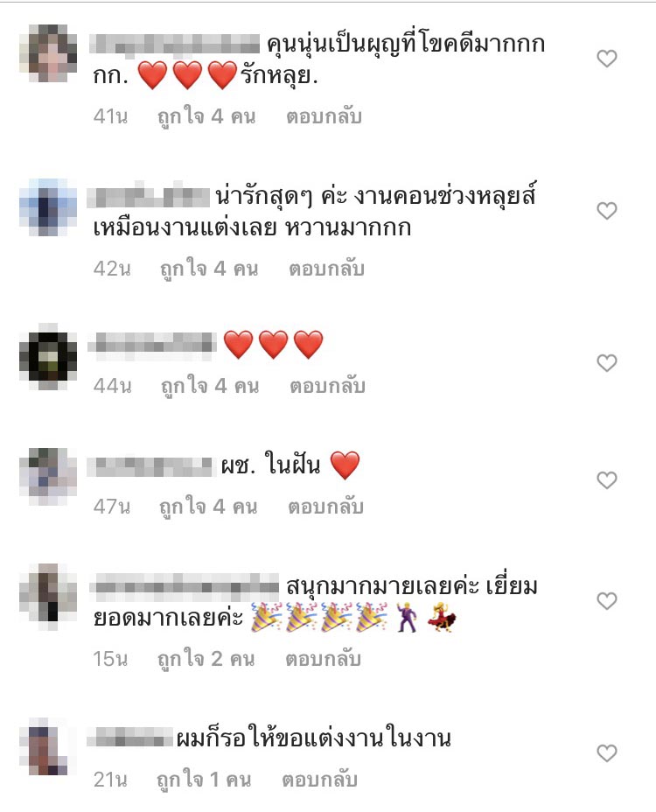
Task: Reply to the 47น comment
Action: pos(325,507)
